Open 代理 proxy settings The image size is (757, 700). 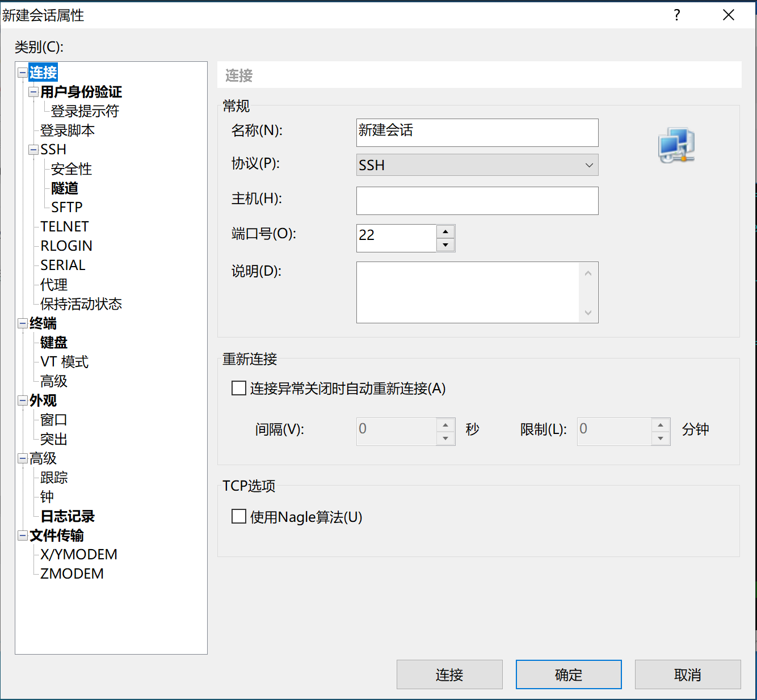54,285
